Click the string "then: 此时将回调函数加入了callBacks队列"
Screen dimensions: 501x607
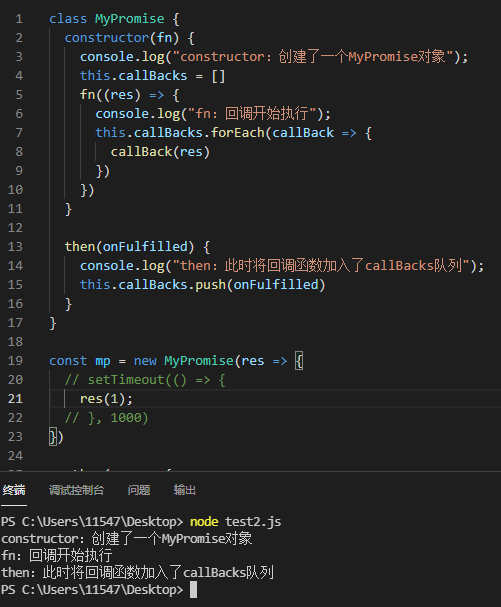[321, 266]
